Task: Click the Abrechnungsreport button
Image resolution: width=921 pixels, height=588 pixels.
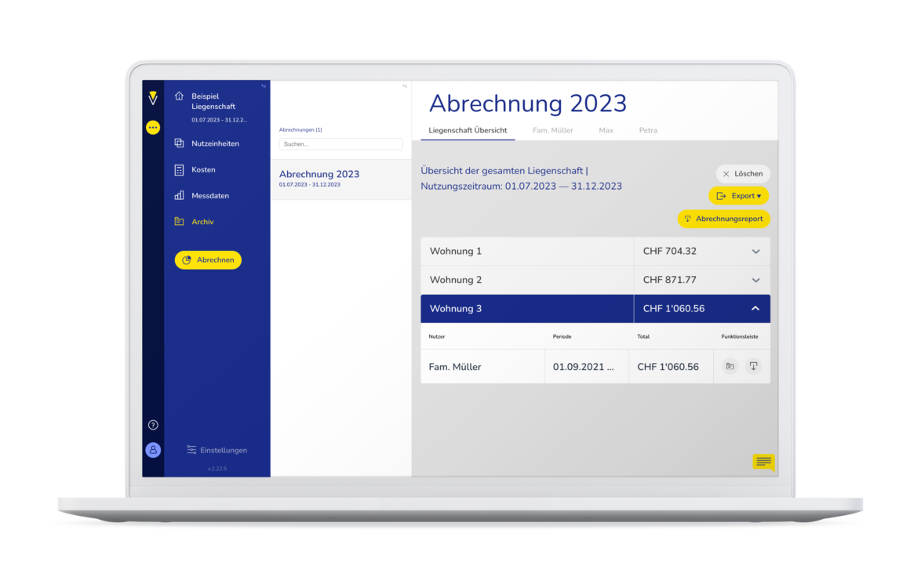Action: (723, 219)
